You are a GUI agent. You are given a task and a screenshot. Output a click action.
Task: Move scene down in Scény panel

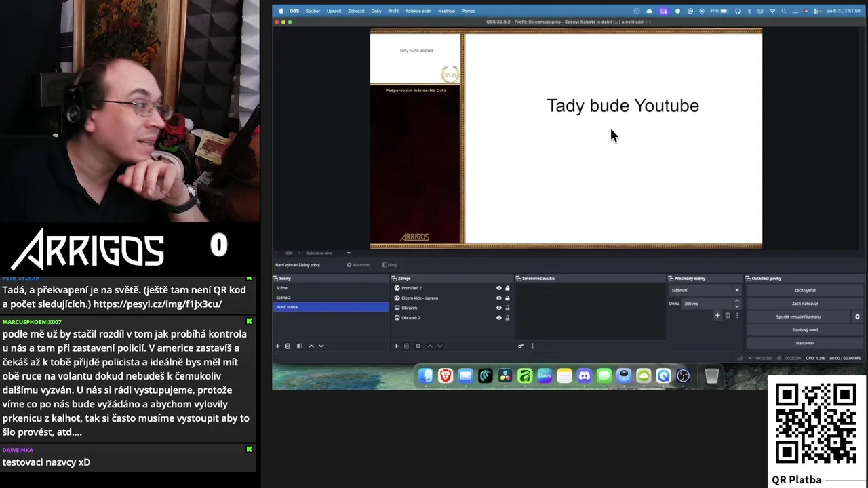[x=321, y=346]
